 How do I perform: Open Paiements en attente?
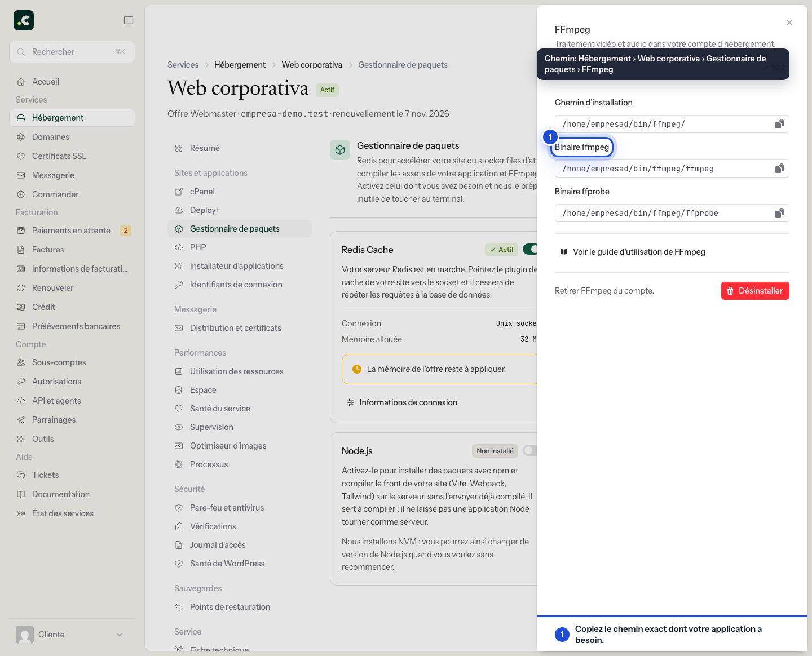point(72,231)
